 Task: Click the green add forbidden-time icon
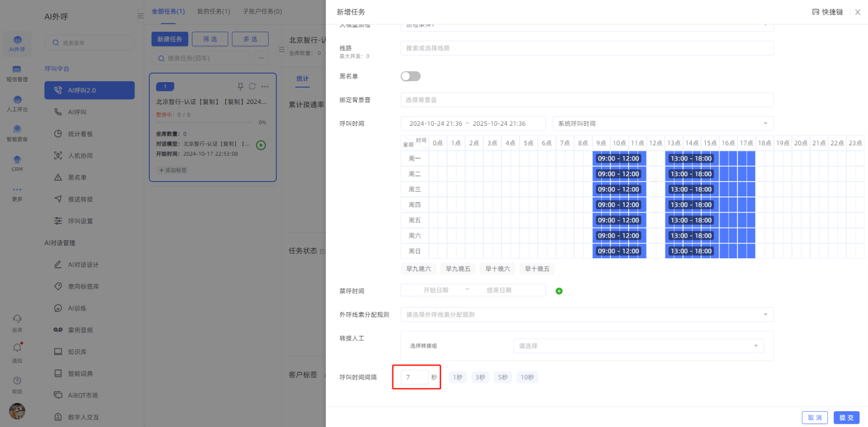click(559, 291)
